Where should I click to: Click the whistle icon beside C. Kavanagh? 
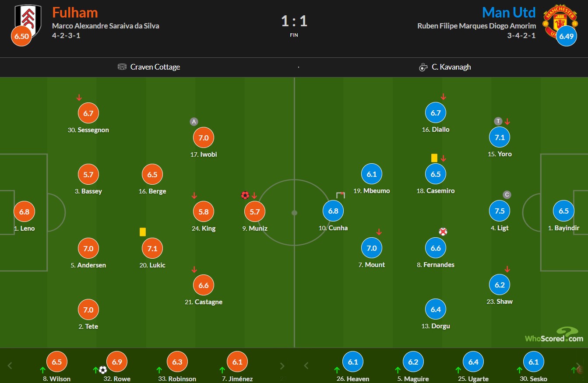pos(423,67)
